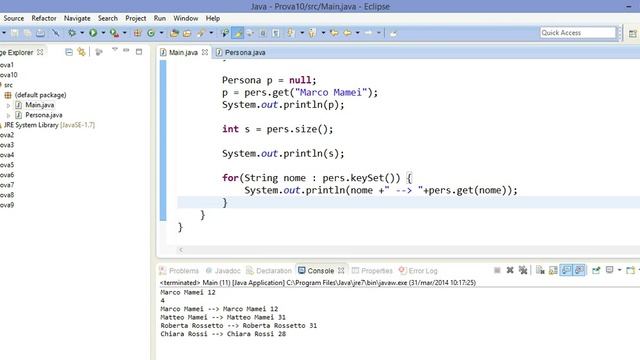The width and height of the screenshot is (640, 360).
Task: Click the Print toolbar icon
Action: 40,33
